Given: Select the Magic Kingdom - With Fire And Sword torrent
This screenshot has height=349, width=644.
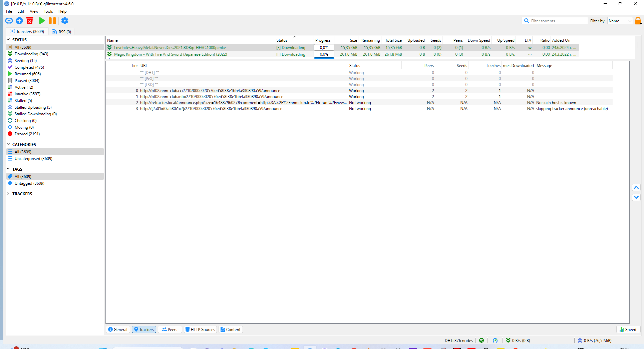Looking at the screenshot, I should (343, 54).
